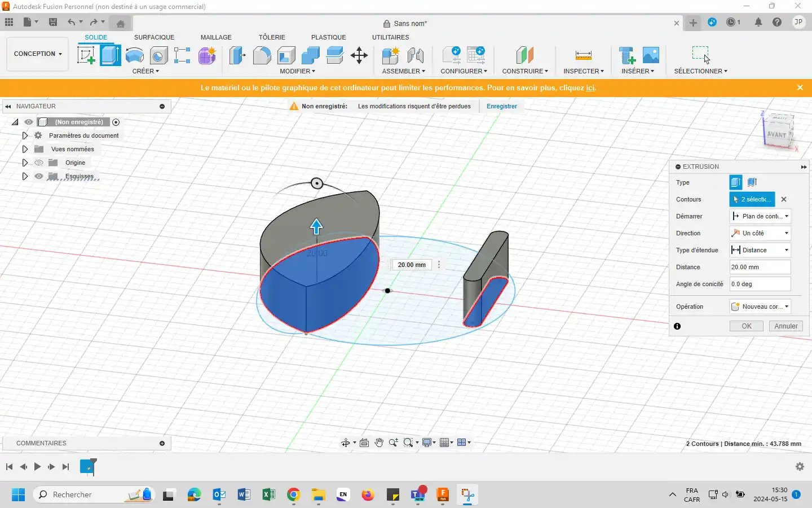
Task: Activate the root component radio button
Action: (116, 122)
